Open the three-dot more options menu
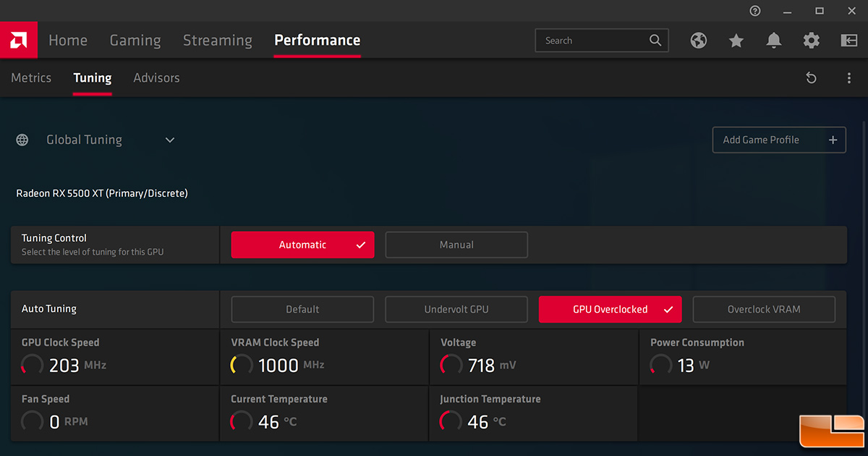Image resolution: width=868 pixels, height=456 pixels. [x=849, y=78]
